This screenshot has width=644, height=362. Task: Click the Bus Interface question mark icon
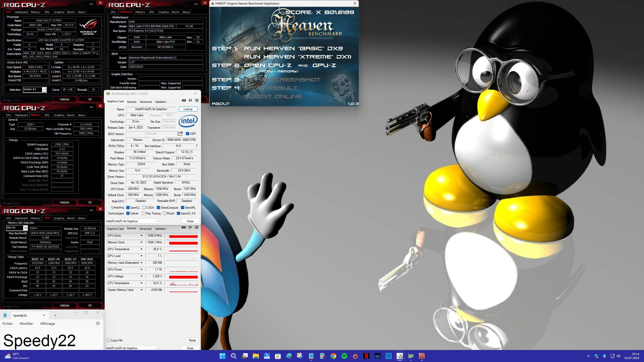(196, 146)
